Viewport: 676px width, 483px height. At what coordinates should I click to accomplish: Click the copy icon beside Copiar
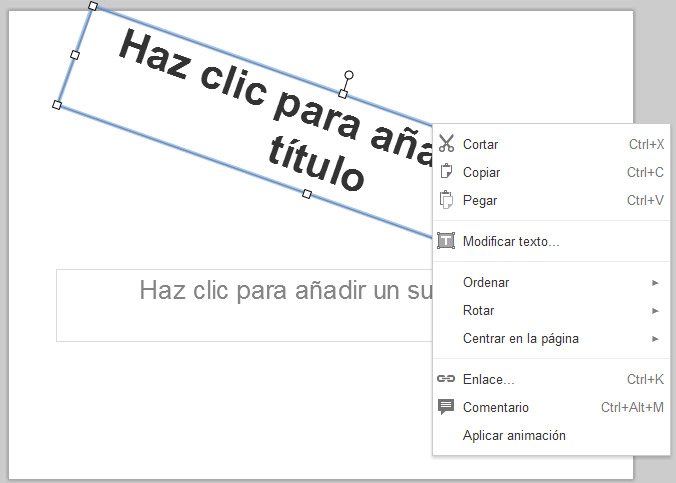(446, 172)
